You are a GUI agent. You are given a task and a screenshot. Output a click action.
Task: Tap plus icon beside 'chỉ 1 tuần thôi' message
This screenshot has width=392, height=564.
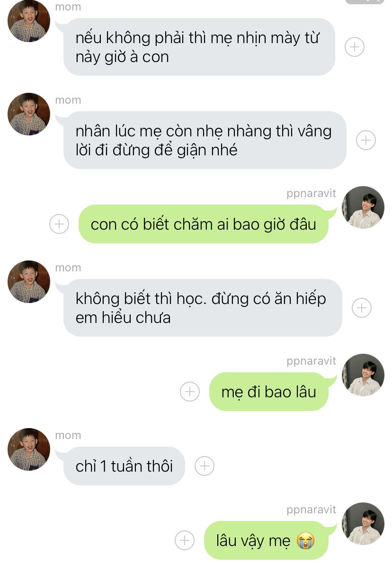(204, 466)
